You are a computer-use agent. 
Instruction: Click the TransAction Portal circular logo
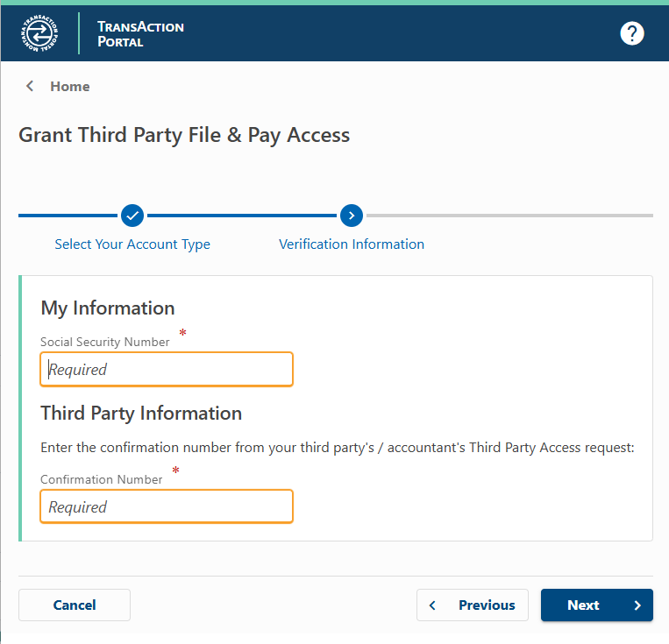(x=41, y=33)
